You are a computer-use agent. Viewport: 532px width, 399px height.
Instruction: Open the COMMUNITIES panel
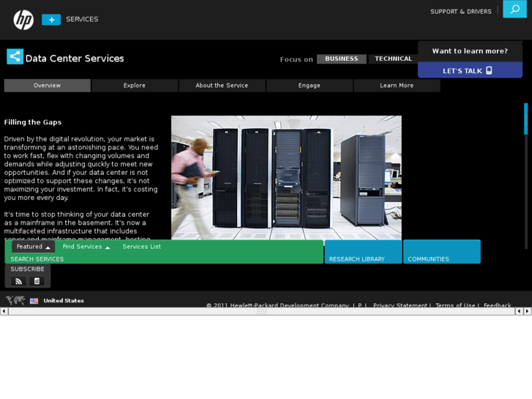click(442, 252)
